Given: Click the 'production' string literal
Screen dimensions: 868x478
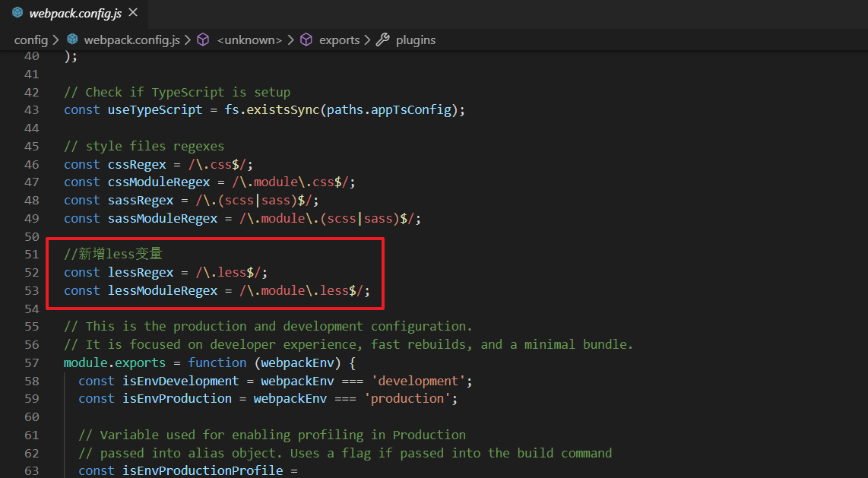Looking at the screenshot, I should pos(407,398).
